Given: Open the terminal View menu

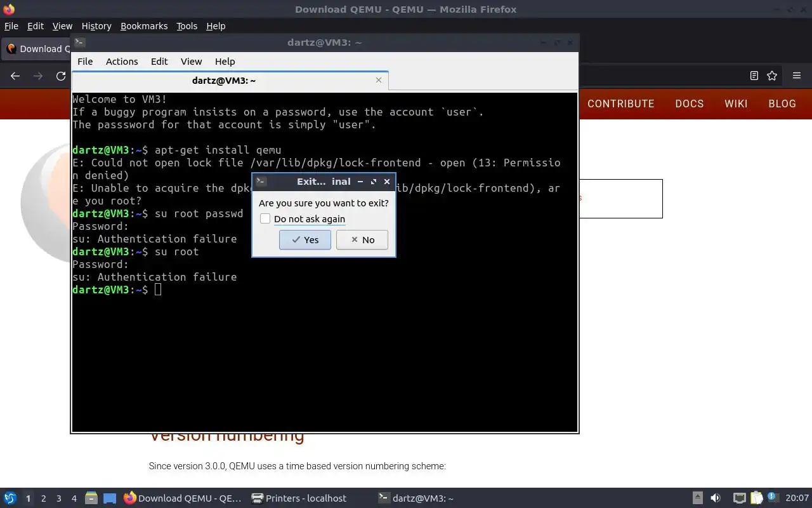Looking at the screenshot, I should (191, 61).
